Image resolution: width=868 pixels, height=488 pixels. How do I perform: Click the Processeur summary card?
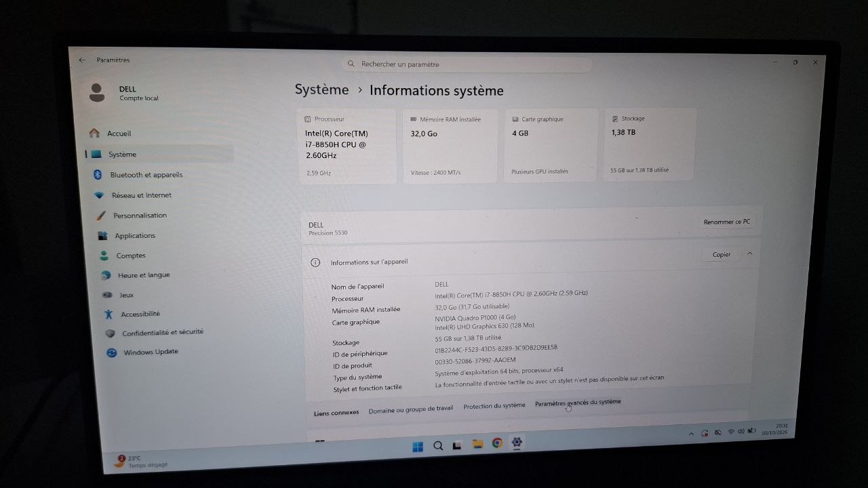click(x=347, y=146)
